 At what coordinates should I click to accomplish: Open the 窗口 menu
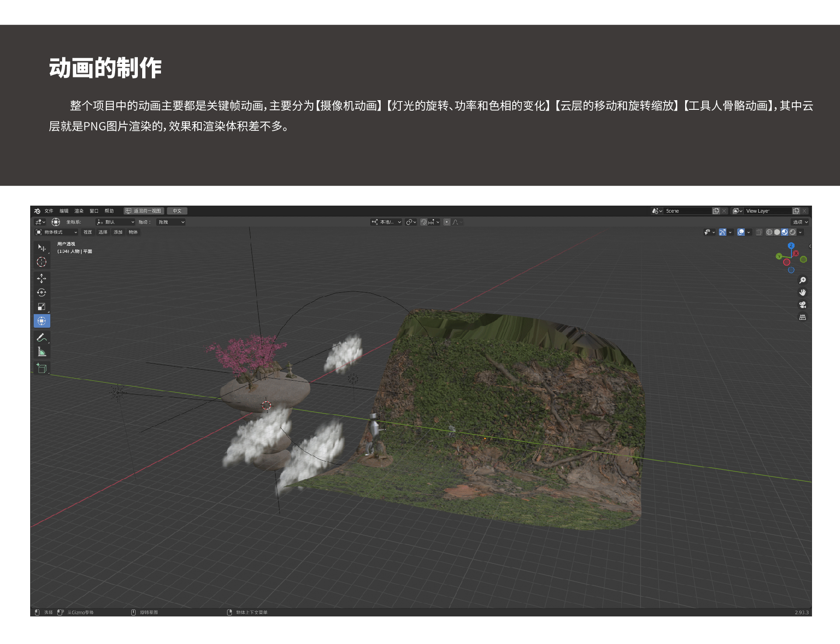tap(94, 211)
